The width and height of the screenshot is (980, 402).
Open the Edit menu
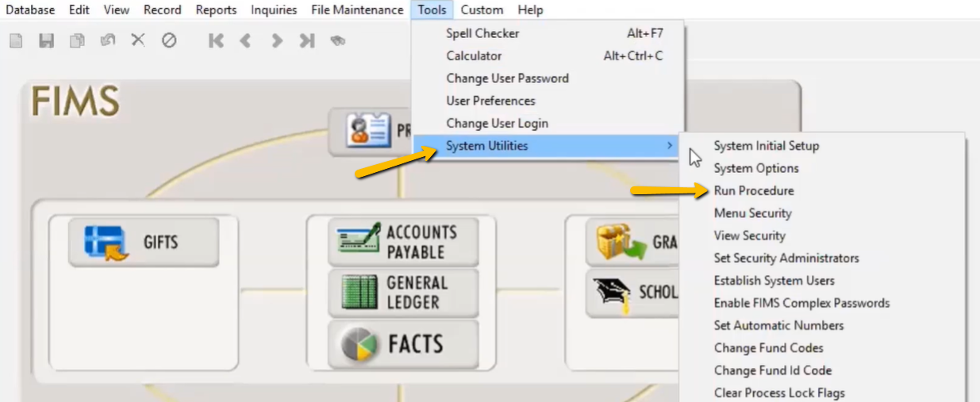tap(79, 10)
